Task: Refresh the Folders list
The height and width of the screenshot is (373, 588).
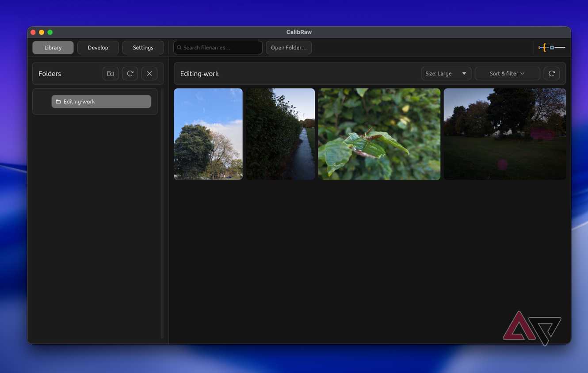Action: (130, 73)
